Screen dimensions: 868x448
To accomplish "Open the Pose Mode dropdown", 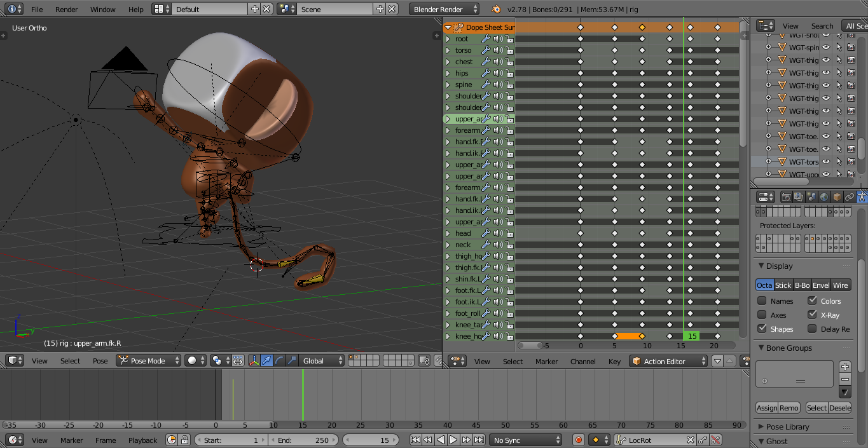I will tap(148, 361).
